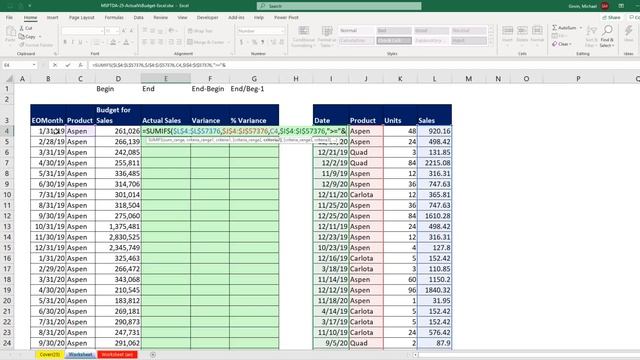Click the Share button
Screen dimensions: 640x360
611,18
